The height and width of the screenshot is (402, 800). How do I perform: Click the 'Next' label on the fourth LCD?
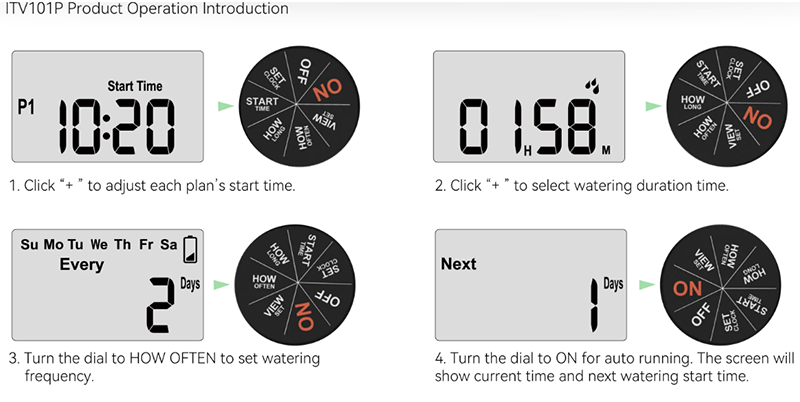[x=459, y=265]
